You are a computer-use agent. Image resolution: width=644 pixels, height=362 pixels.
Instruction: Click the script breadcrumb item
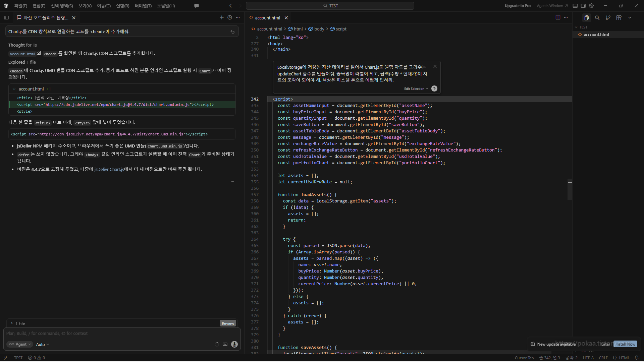click(338, 29)
